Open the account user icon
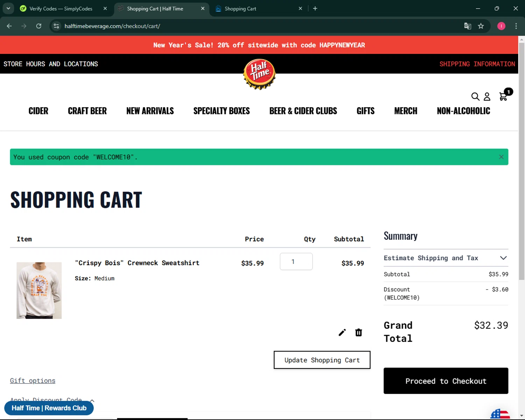 tap(487, 97)
